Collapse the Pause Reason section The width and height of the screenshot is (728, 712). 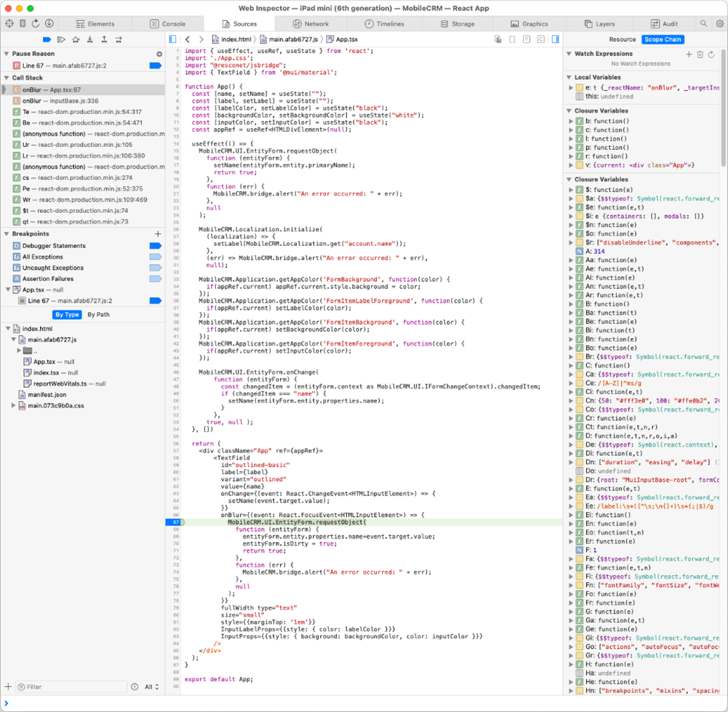[6, 53]
